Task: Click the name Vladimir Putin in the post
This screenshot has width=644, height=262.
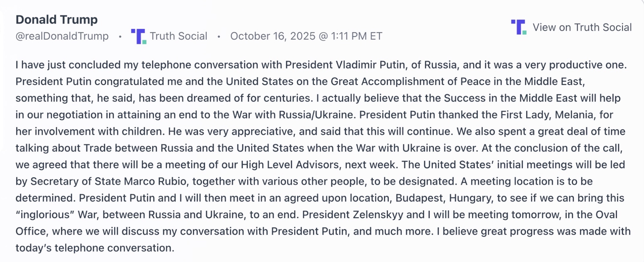Action: pos(370,65)
